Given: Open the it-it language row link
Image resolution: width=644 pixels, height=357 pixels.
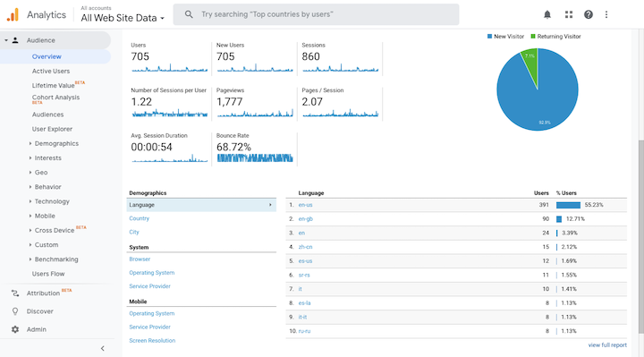Looking at the screenshot, I should tap(302, 317).
